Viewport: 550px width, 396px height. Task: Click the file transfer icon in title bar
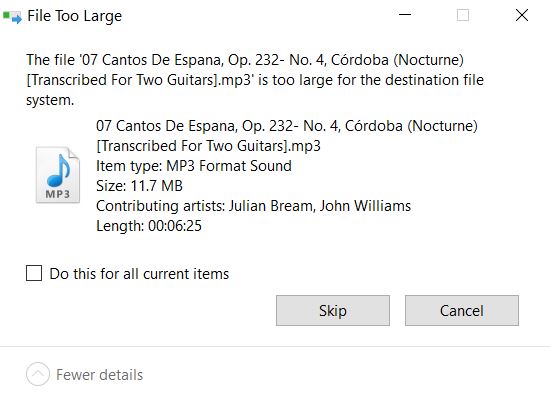(12, 16)
